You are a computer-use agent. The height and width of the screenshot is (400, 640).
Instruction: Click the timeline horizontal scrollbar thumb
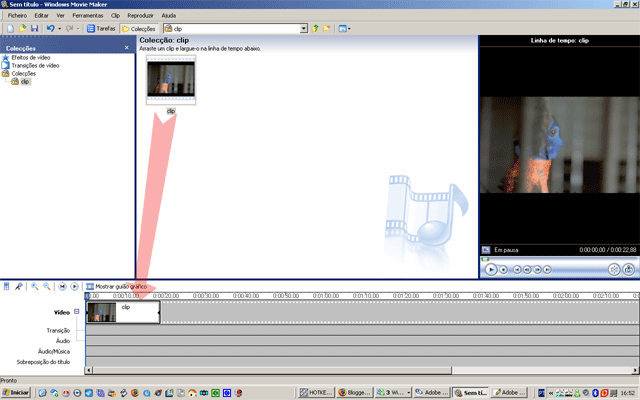(272, 371)
